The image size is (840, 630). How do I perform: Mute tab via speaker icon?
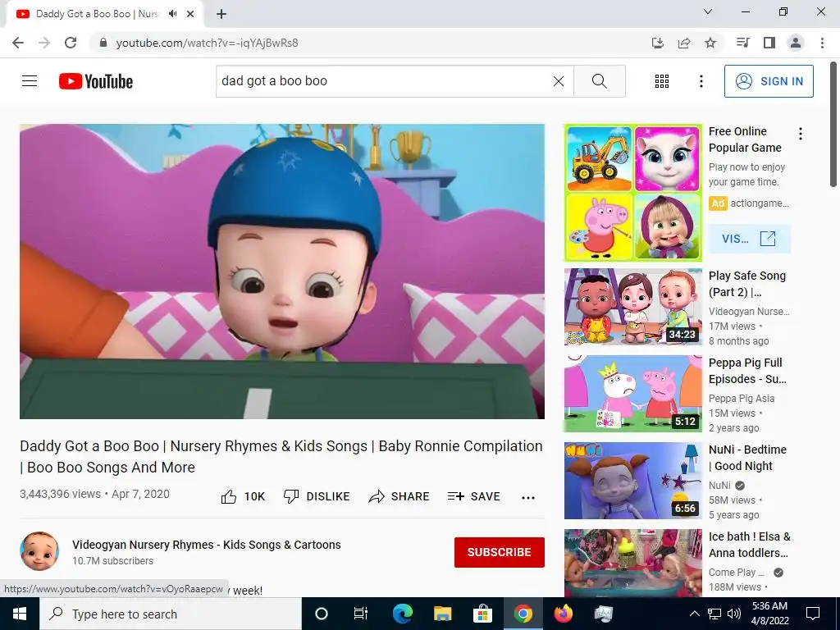point(172,14)
